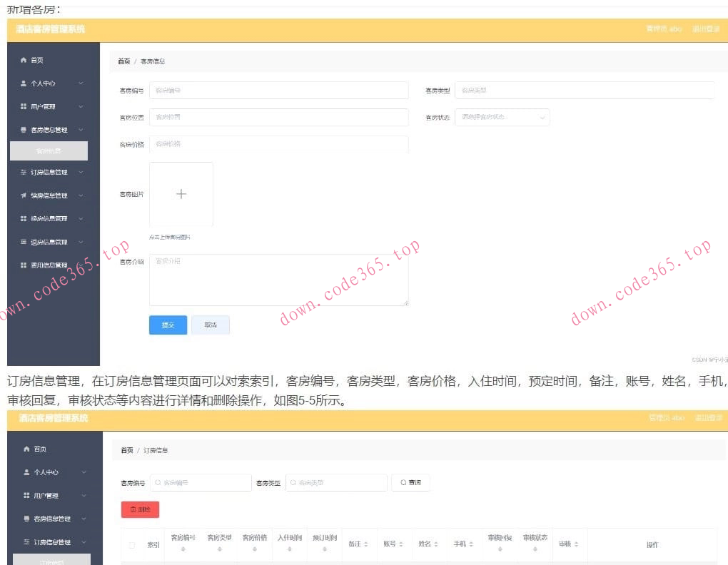728x565 pixels.
Task: Collapse 订房信息管理 chevron on the 订房信息 page sidebar
Action: point(84,541)
